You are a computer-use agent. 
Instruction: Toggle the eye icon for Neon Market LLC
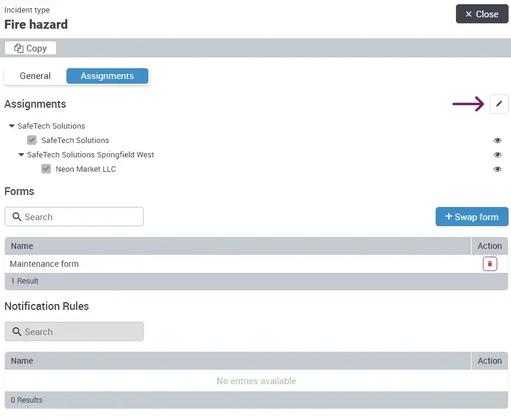pyautogui.click(x=497, y=169)
